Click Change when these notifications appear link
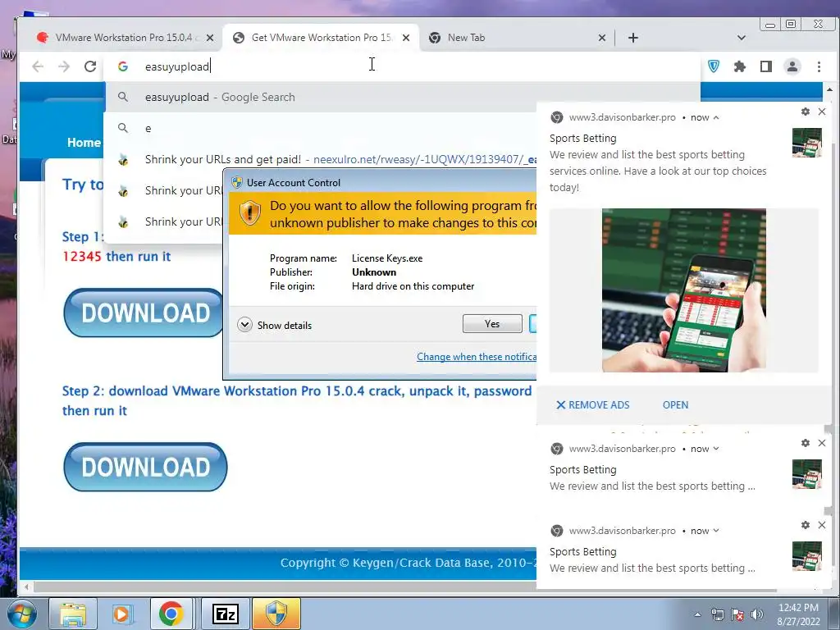Screen dimensions: 840x630 [477, 357]
